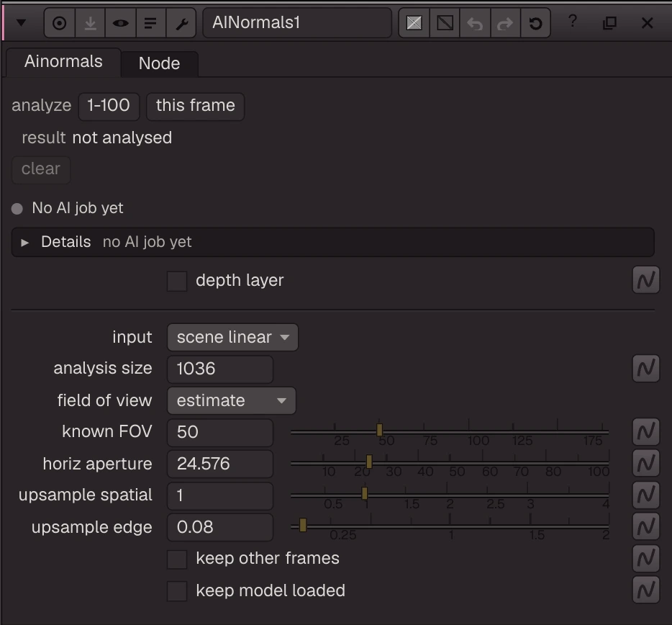Open animation menu for known FOV
This screenshot has width=672, height=625.
[646, 431]
